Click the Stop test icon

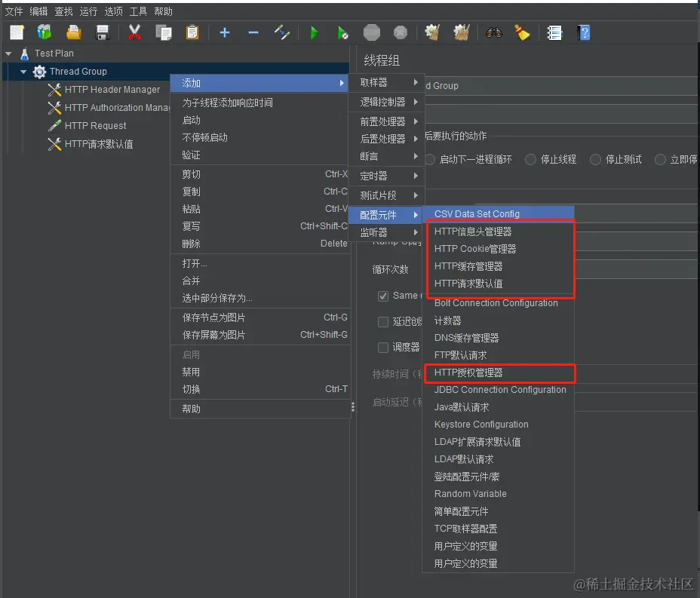coord(372,32)
